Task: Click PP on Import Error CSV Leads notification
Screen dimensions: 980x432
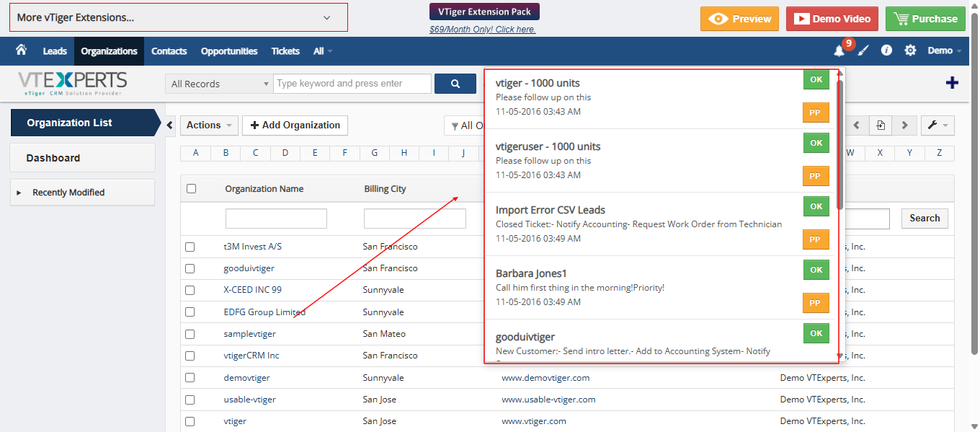Action: coord(816,239)
